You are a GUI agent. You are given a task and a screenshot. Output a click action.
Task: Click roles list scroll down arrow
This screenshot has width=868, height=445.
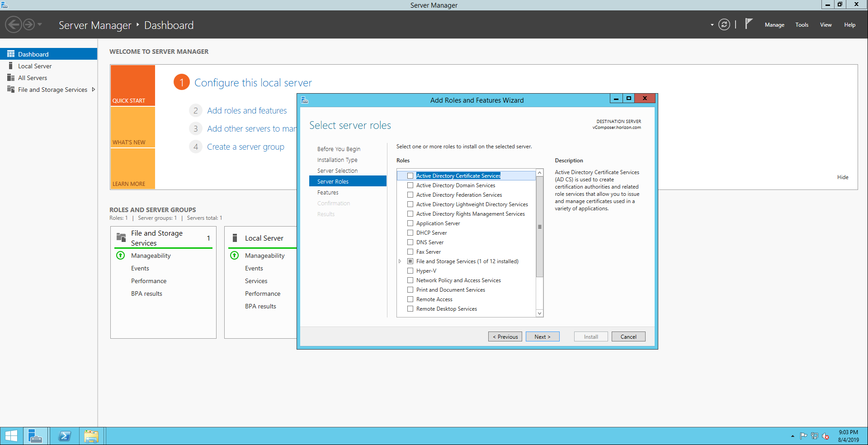coord(539,313)
